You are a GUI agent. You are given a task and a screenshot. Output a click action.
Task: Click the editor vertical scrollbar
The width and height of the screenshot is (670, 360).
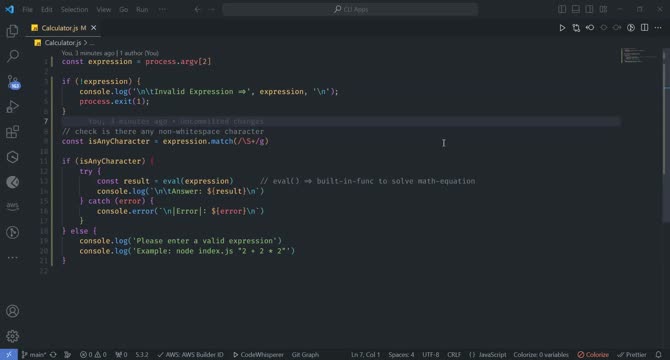pyautogui.click(x=666, y=137)
